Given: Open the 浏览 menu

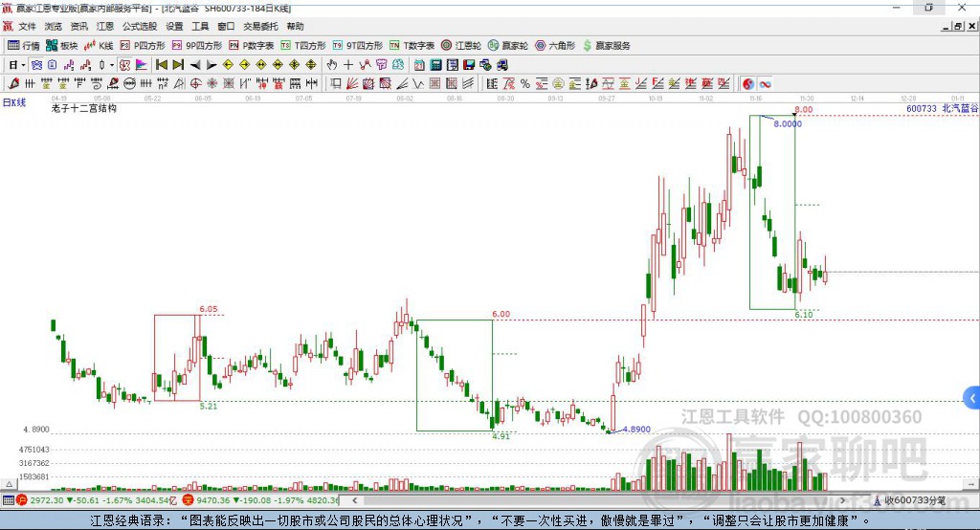Looking at the screenshot, I should [x=54, y=26].
